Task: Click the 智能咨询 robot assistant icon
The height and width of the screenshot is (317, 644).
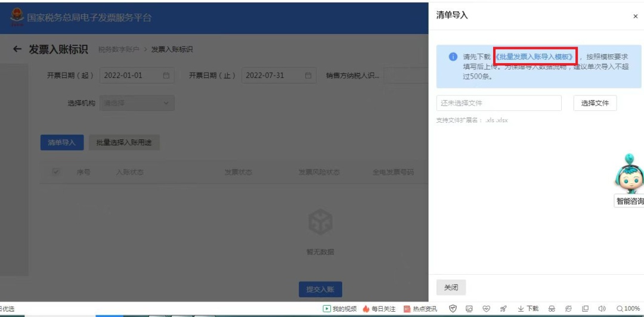Action: [x=630, y=174]
